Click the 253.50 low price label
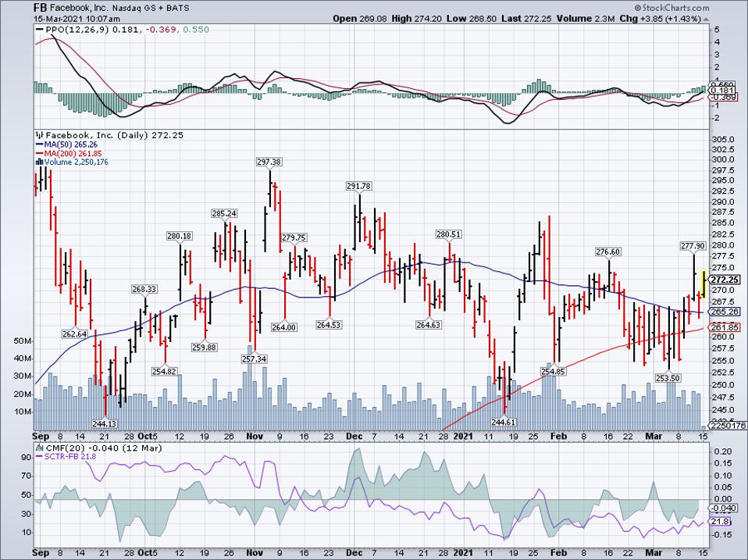 tap(668, 378)
